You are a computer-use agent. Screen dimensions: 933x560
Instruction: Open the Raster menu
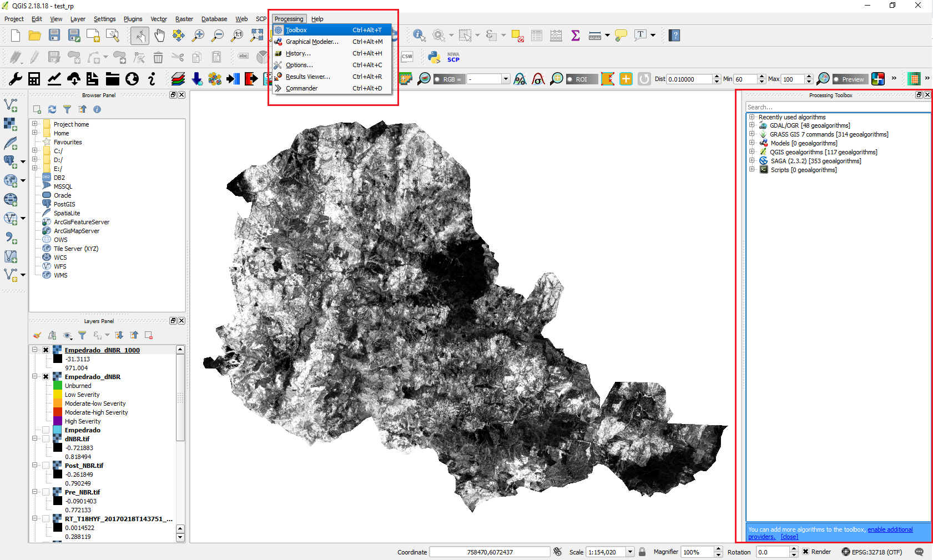[184, 19]
